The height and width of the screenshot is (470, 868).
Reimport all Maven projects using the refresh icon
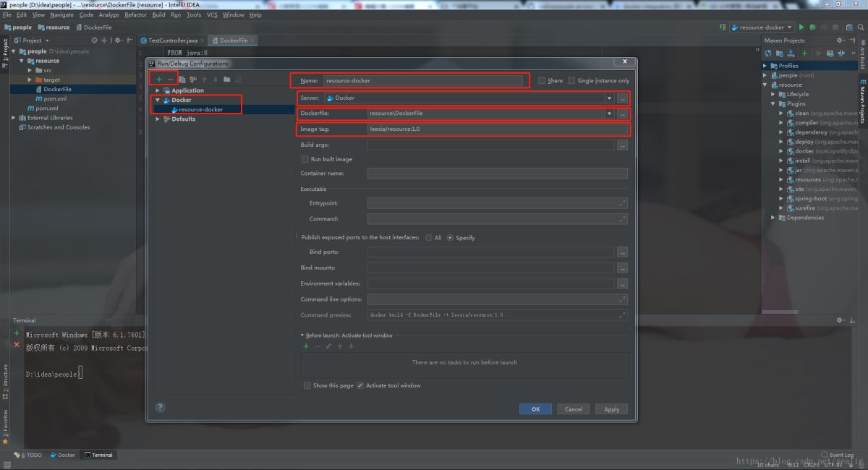click(x=768, y=54)
